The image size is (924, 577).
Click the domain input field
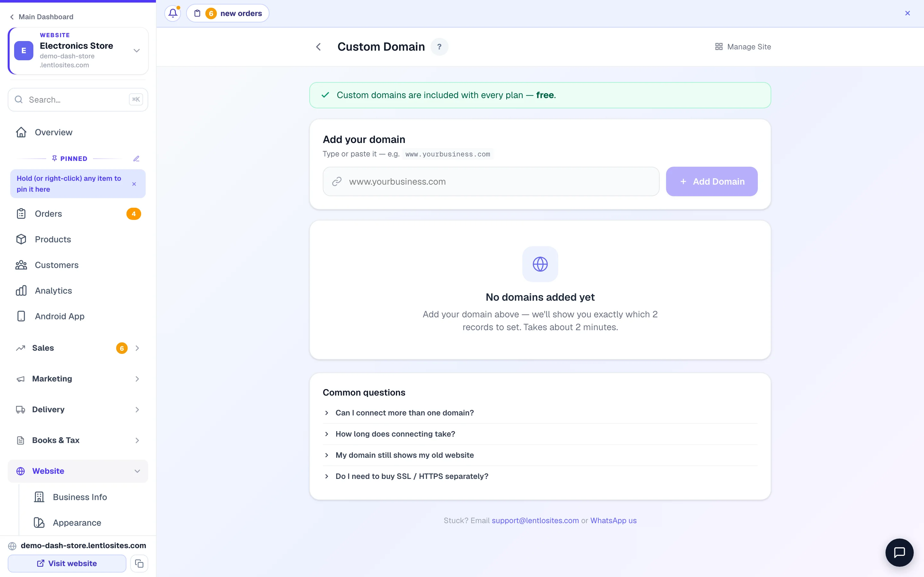click(x=491, y=181)
